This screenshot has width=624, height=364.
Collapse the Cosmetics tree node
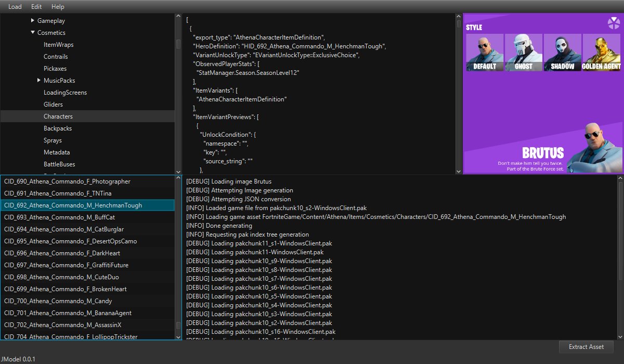33,33
